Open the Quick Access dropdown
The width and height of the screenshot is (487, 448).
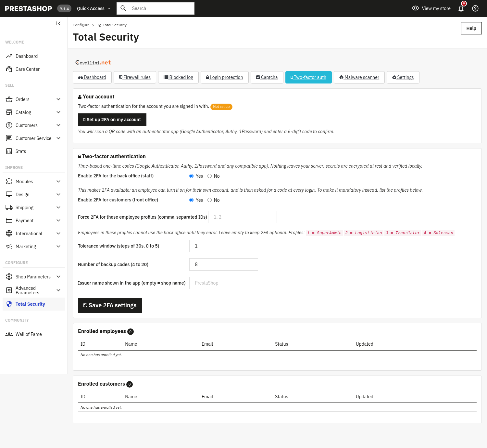tap(94, 8)
